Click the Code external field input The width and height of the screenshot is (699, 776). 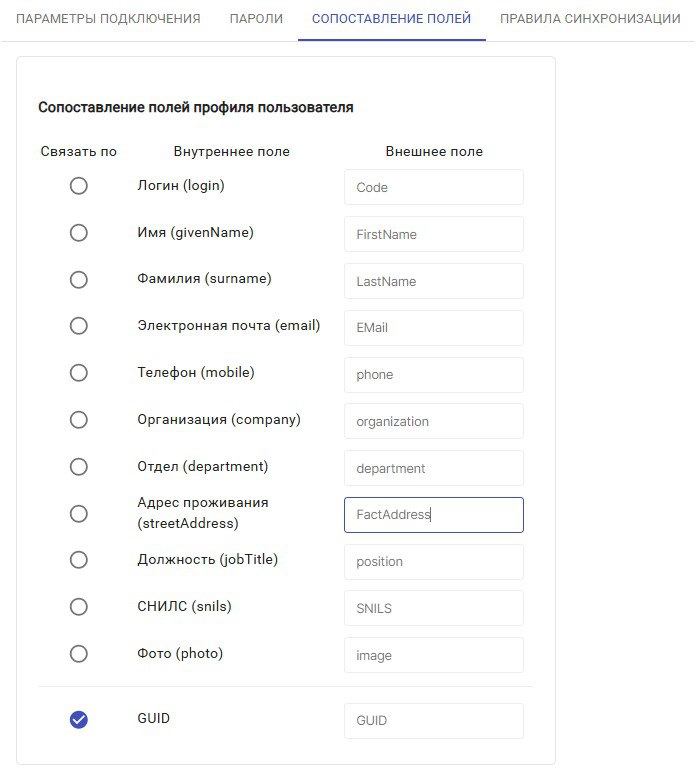pyautogui.click(x=434, y=187)
